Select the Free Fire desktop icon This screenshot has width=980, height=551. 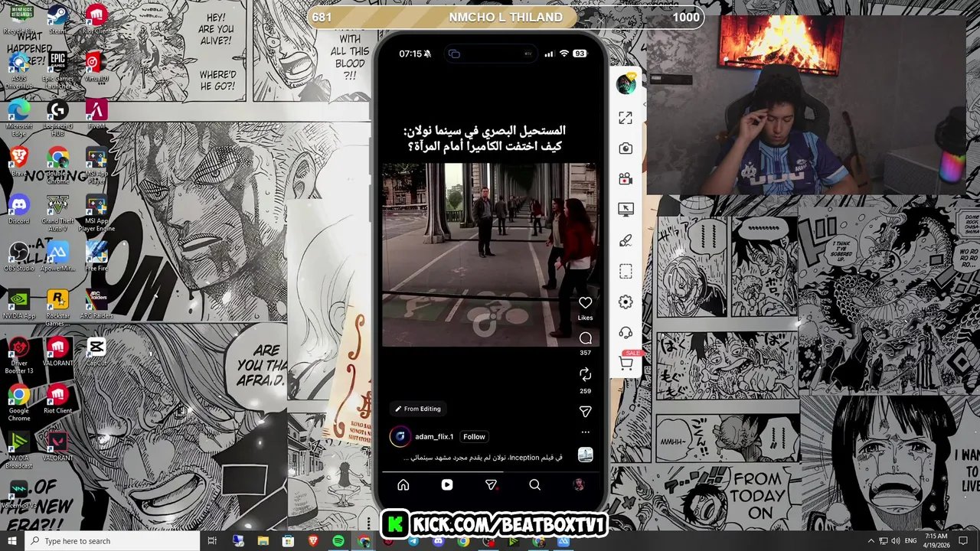(96, 257)
